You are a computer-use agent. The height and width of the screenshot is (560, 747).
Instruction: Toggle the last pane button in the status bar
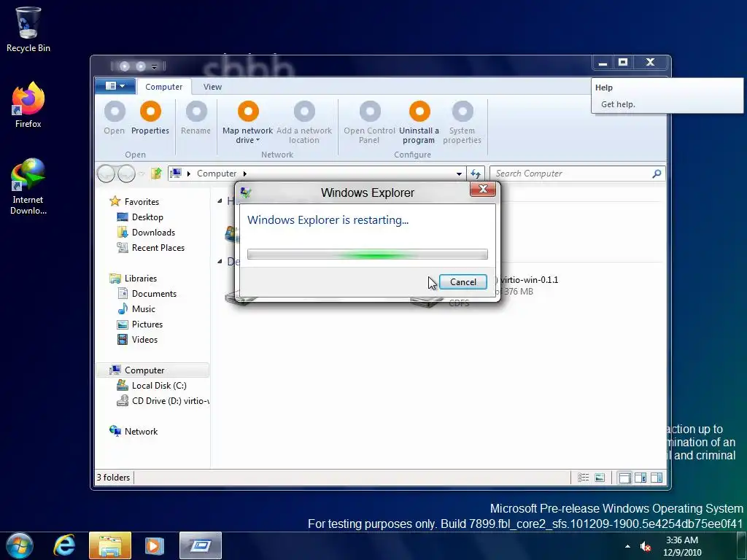pyautogui.click(x=657, y=477)
